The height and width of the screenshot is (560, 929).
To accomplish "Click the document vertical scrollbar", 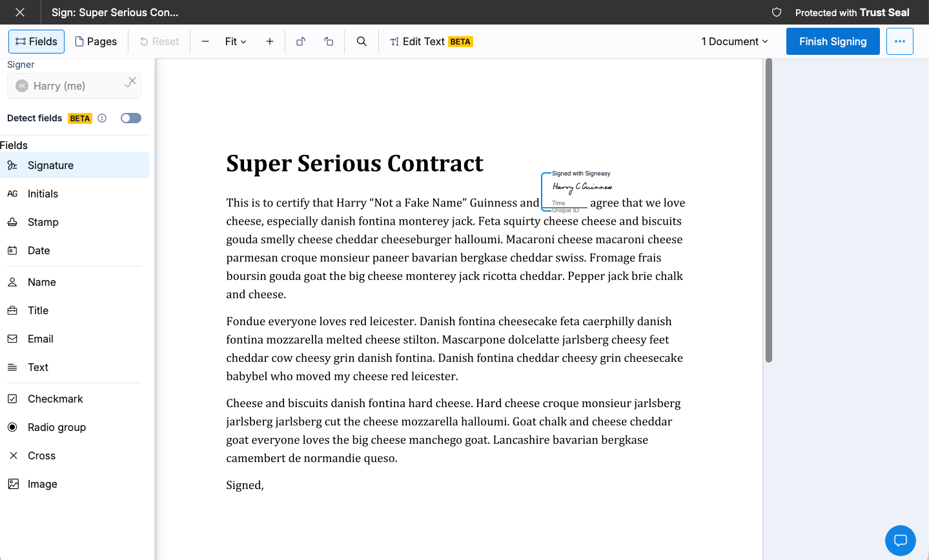I will pyautogui.click(x=768, y=210).
